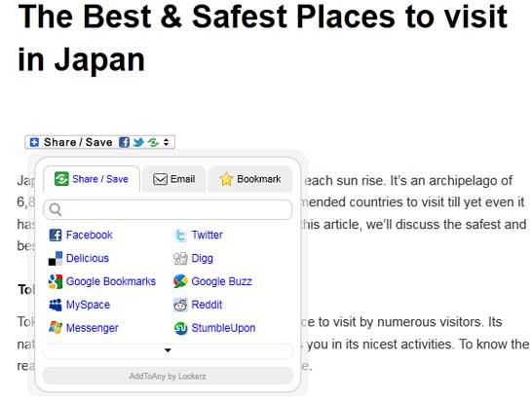
Task: Select the Share / Save tab
Action: coord(92,179)
